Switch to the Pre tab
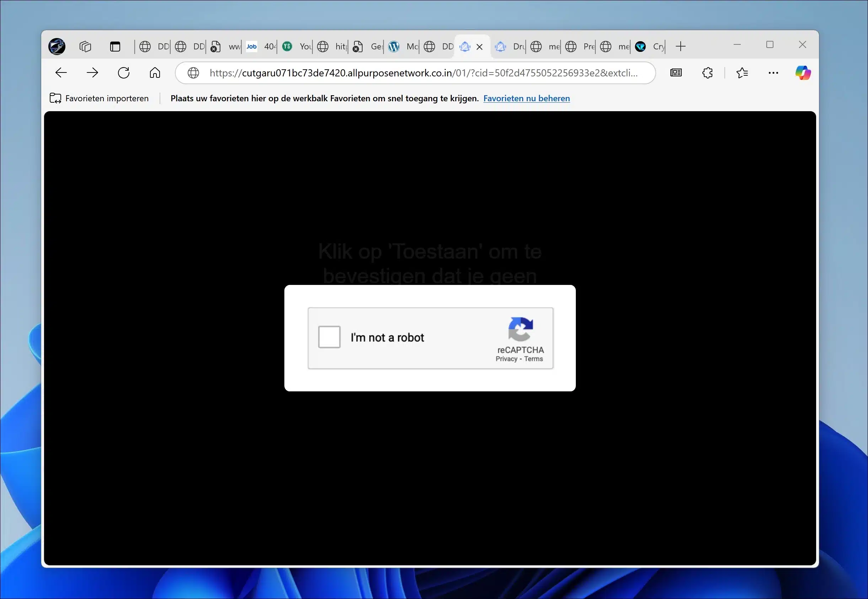Viewport: 868px width, 599px height. point(580,47)
